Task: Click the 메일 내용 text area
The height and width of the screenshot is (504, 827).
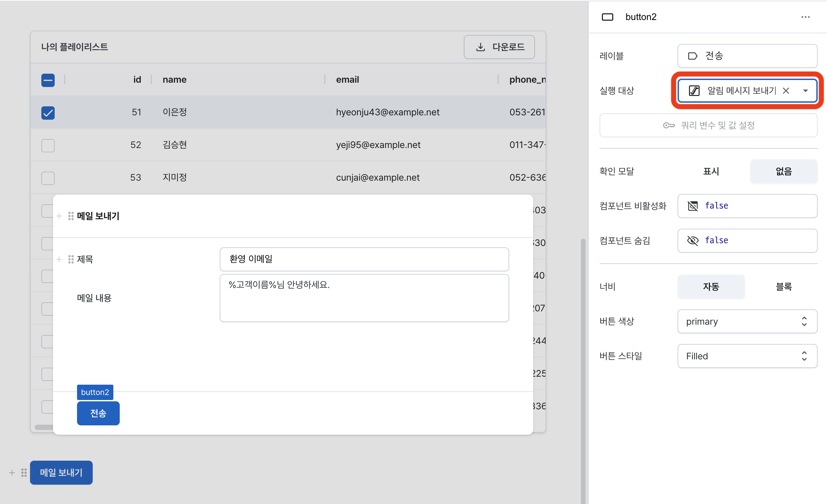Action: click(x=364, y=298)
